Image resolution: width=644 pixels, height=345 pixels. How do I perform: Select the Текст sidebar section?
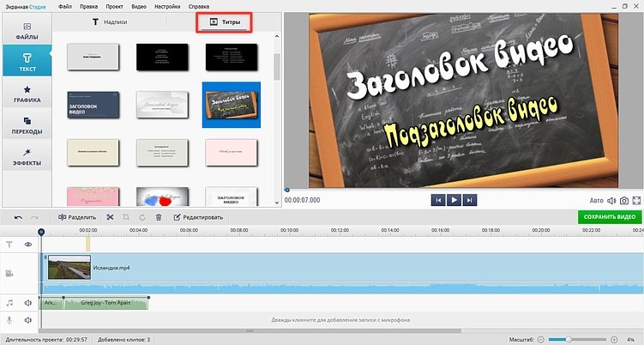[27, 61]
